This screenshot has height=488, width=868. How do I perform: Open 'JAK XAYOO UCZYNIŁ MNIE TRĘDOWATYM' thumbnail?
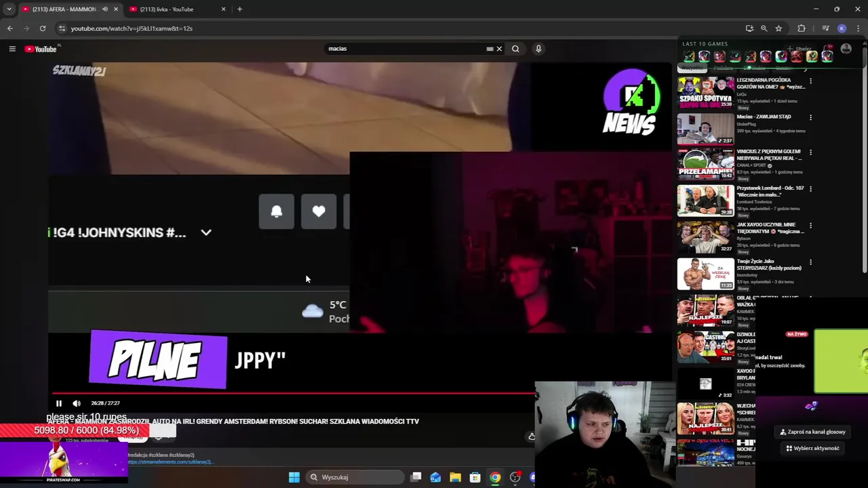tap(705, 237)
